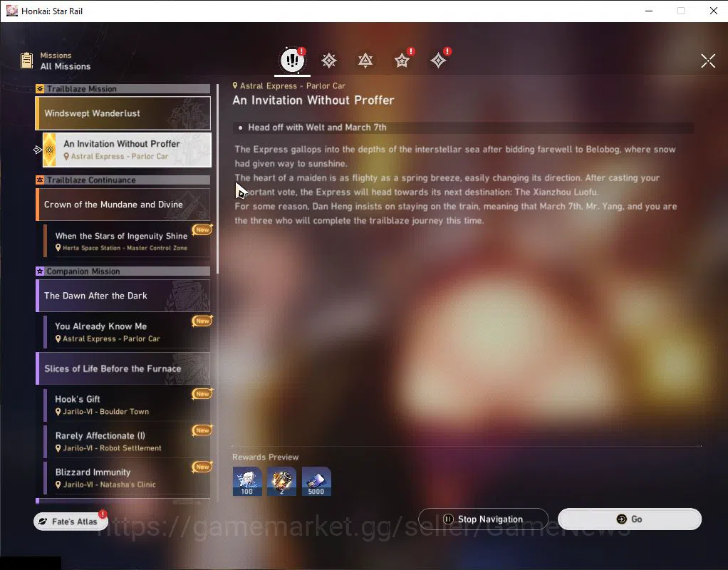Click the Honkai: Star Rail title bar icon

pyautogui.click(x=12, y=11)
